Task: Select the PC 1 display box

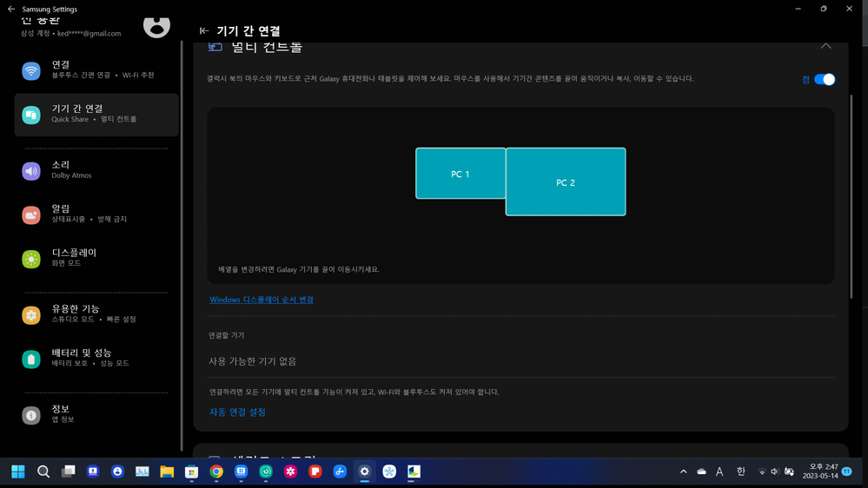Action: [461, 173]
